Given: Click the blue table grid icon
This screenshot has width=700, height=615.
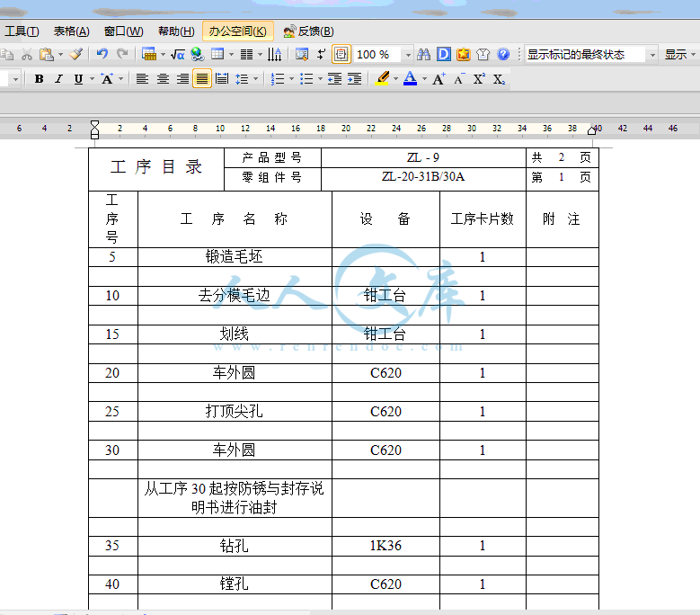Looking at the screenshot, I should click(217, 55).
